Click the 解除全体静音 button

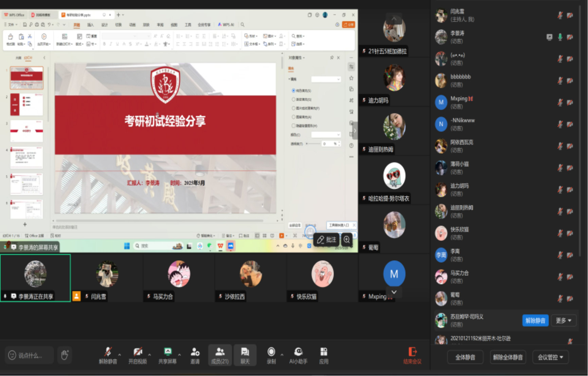[507, 357]
